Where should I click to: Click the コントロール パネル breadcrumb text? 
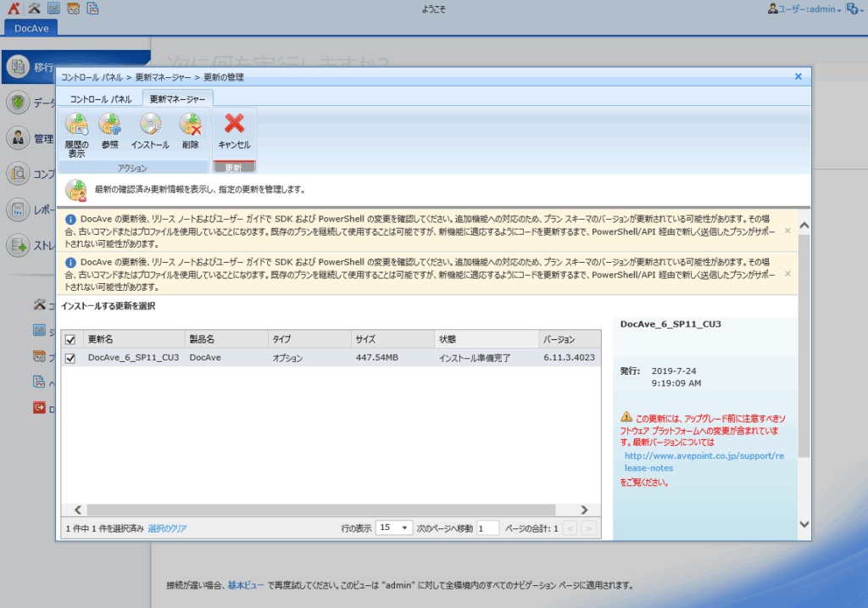pyautogui.click(x=92, y=77)
